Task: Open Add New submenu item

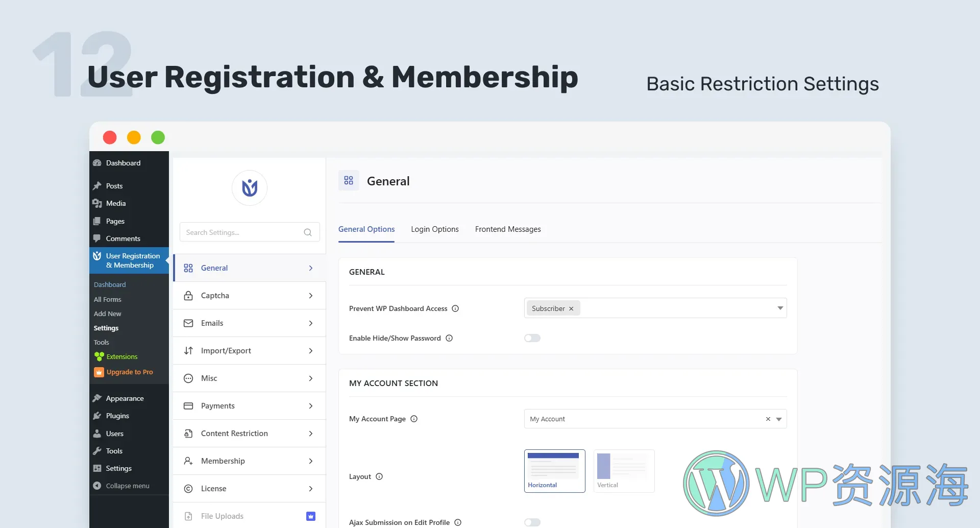Action: pos(108,314)
